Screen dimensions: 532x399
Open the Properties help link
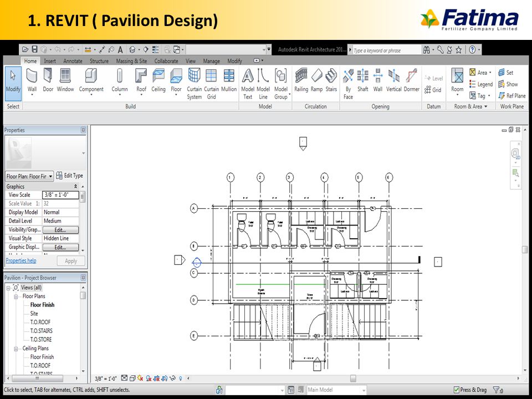click(21, 260)
